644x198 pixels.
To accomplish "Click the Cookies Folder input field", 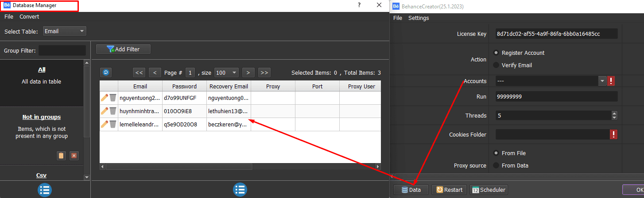I will click(x=552, y=134).
